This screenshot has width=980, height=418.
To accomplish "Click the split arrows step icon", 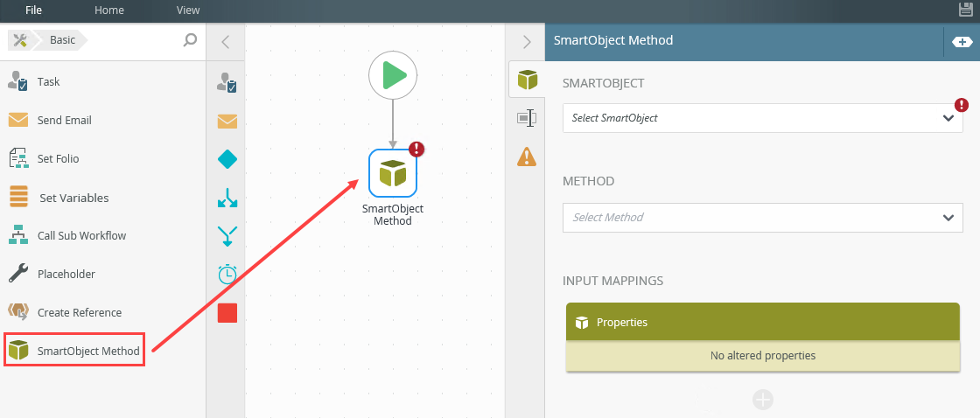I will pyautogui.click(x=227, y=198).
